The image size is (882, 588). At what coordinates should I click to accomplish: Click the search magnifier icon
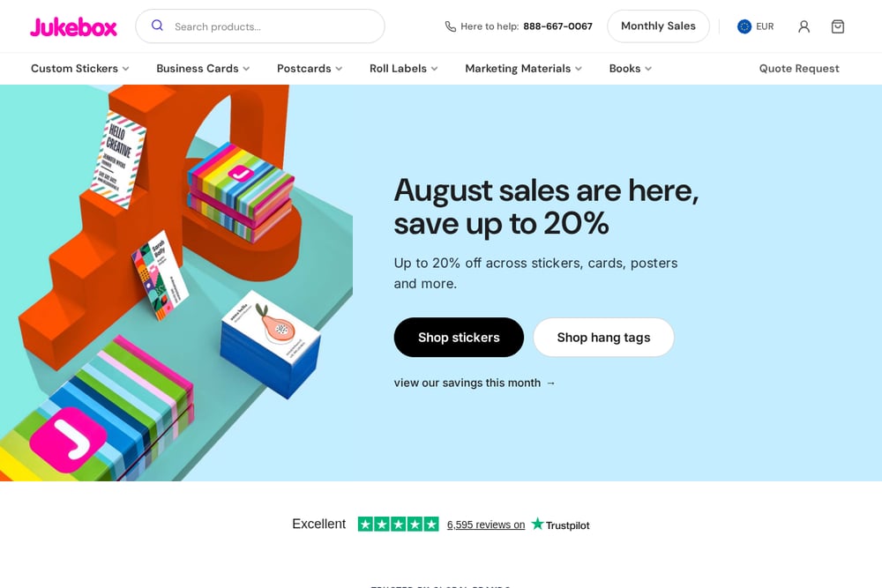pos(158,26)
